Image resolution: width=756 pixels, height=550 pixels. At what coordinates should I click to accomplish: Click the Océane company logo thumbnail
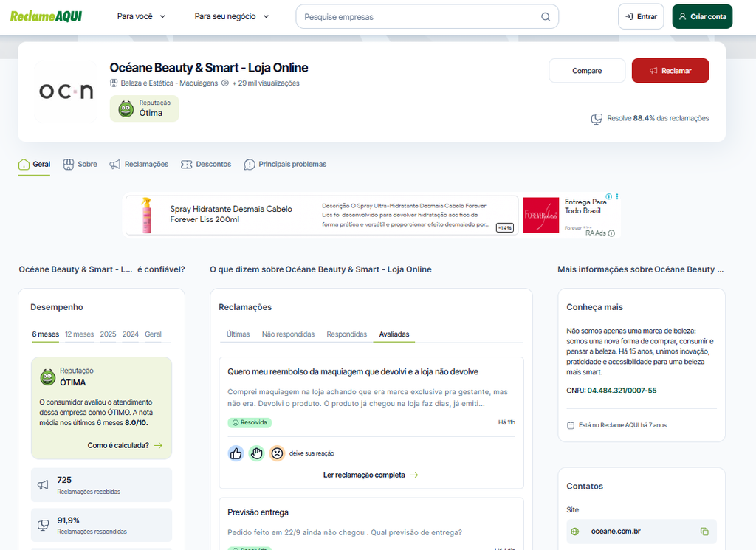tap(66, 91)
